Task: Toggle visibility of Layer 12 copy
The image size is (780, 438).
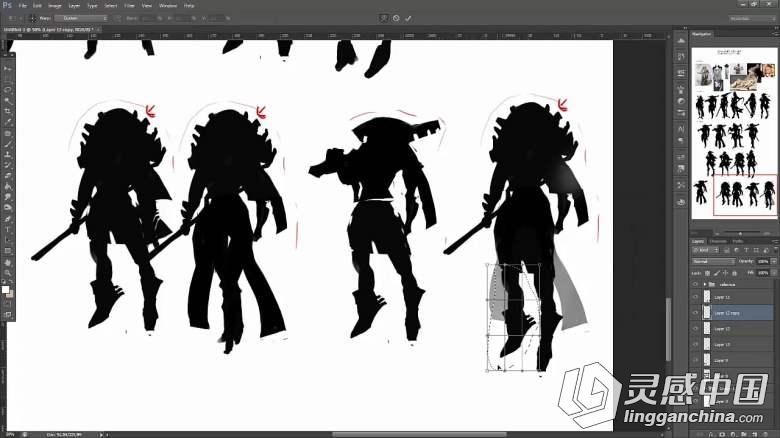Action: pos(695,313)
